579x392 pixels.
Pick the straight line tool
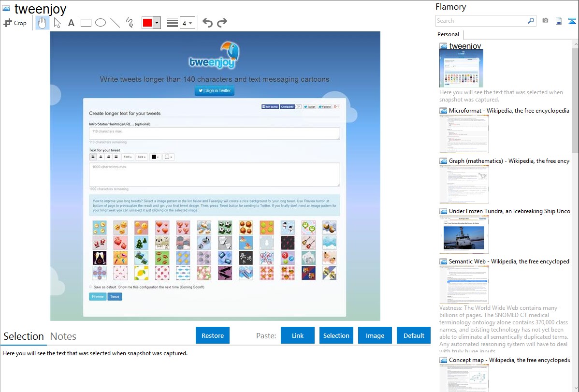[115, 23]
